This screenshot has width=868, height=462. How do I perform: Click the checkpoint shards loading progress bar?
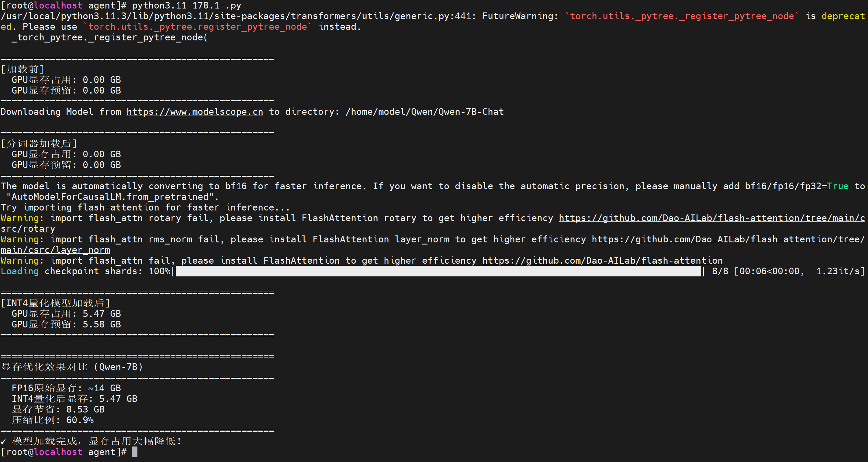(x=438, y=272)
